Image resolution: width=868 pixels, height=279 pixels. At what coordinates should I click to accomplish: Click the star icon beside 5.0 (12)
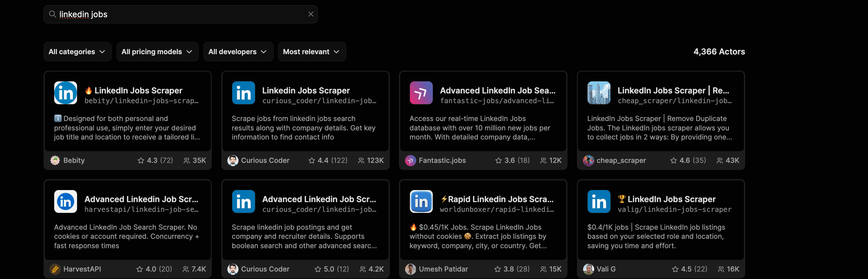pyautogui.click(x=318, y=269)
